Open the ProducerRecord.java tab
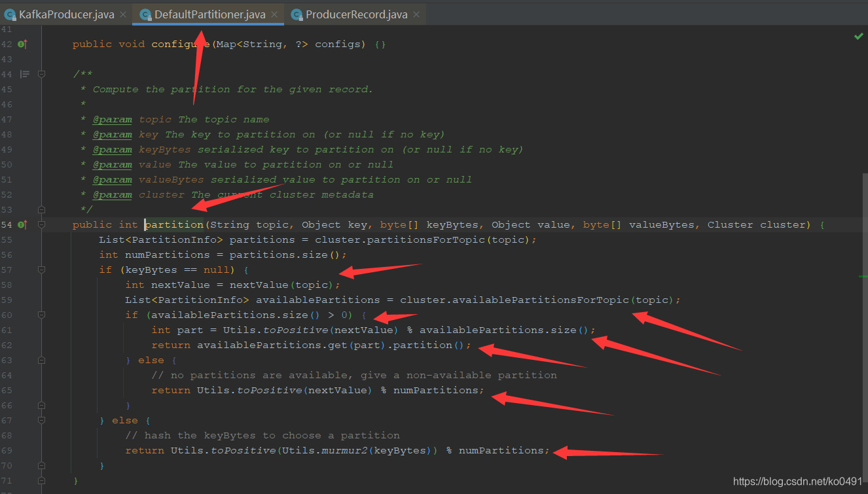 coord(355,14)
